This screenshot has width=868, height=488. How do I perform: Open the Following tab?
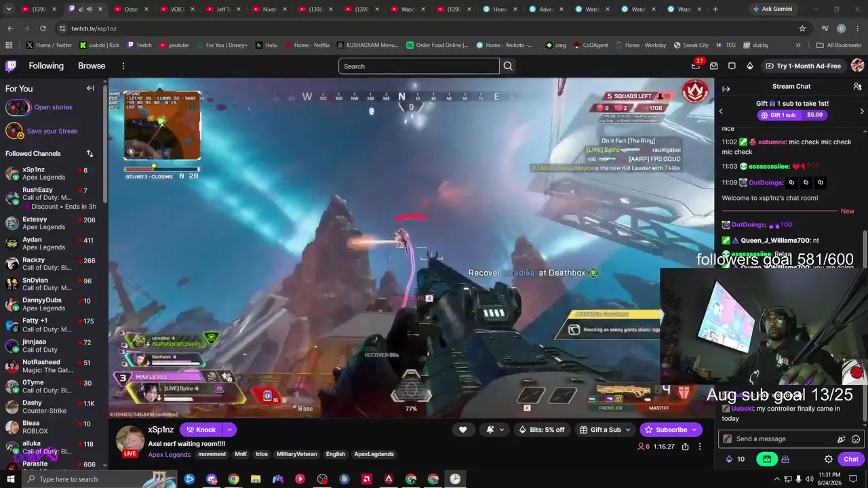46,66
